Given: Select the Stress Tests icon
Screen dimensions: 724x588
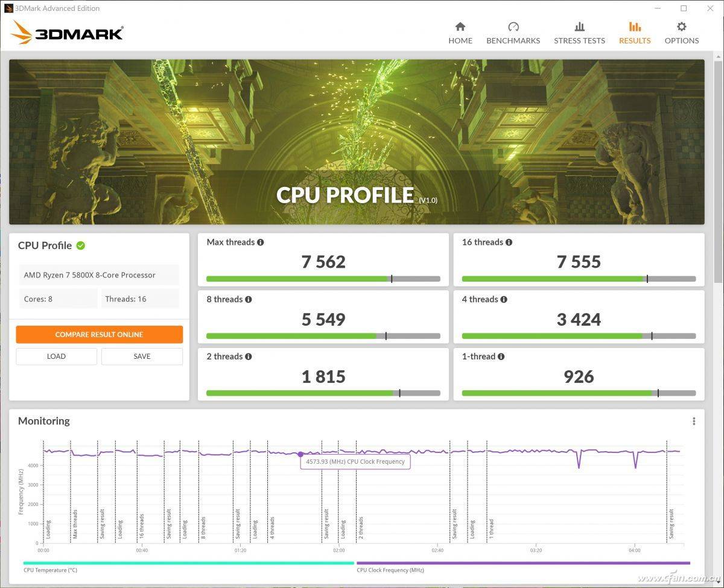Looking at the screenshot, I should tap(579, 27).
